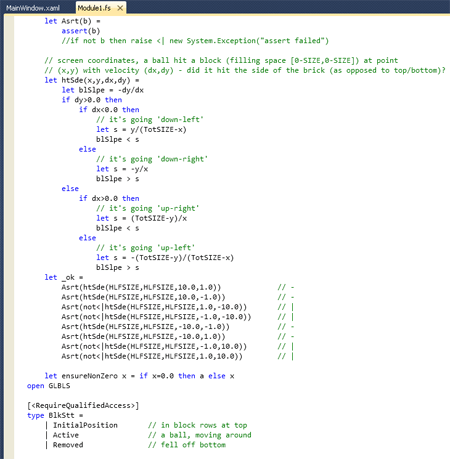This screenshot has width=450, height=459.
Task: Click the 'let htSde(x,y,dx,dy) =' line
Action: tap(92, 80)
